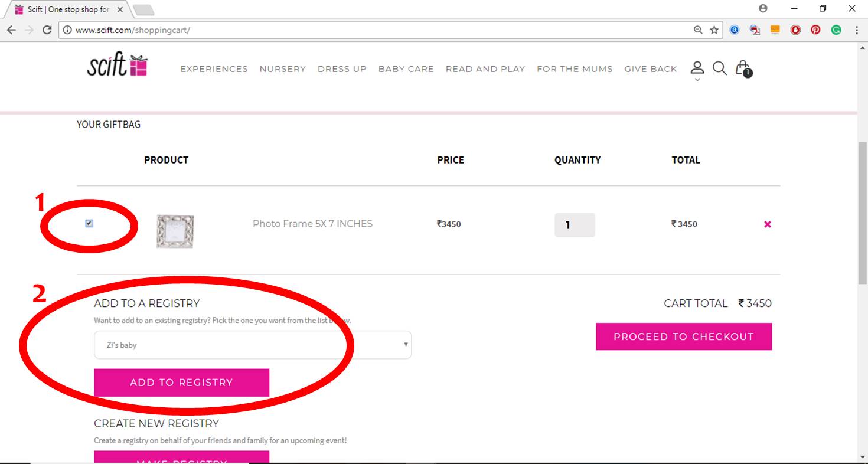Screen dimensions: 868x464
Task: Remove Photo Frame with pink X icon
Action: coord(768,224)
